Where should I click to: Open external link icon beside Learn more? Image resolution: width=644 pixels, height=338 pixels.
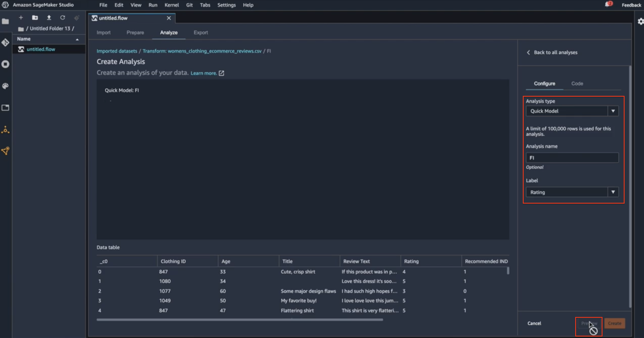pos(221,73)
